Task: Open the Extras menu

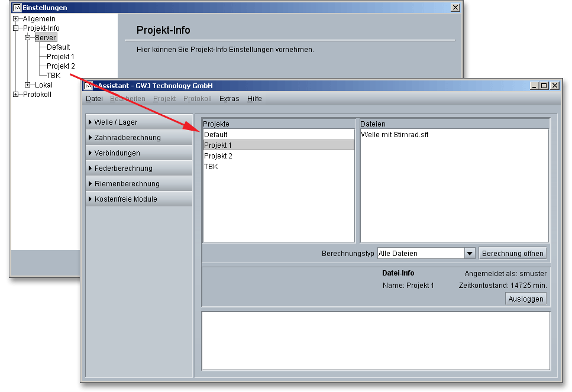Action: (x=229, y=99)
